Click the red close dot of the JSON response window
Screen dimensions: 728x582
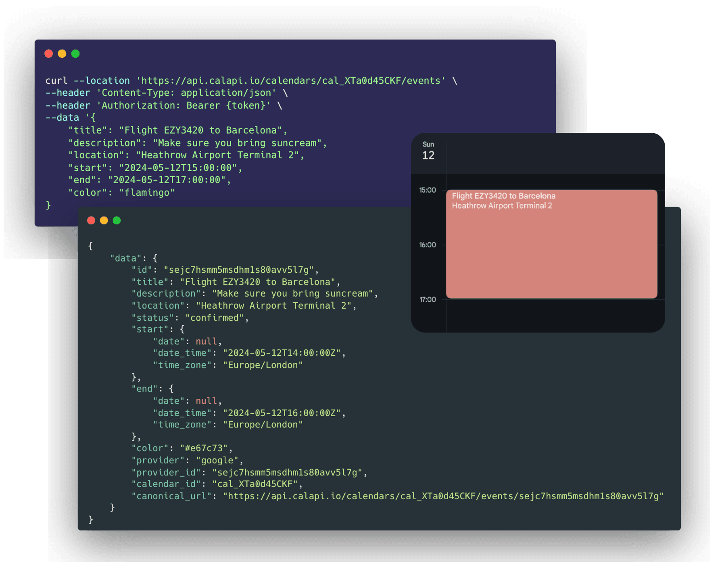[x=91, y=220]
